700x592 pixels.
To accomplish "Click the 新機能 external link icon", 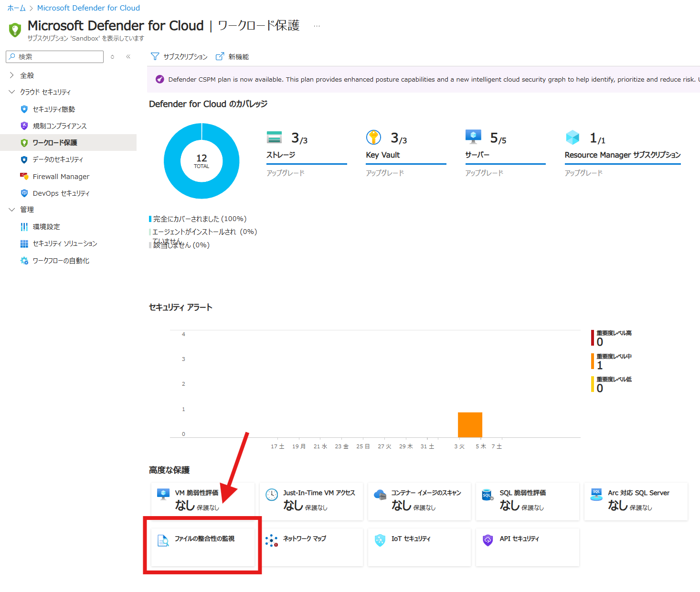I will [x=220, y=56].
